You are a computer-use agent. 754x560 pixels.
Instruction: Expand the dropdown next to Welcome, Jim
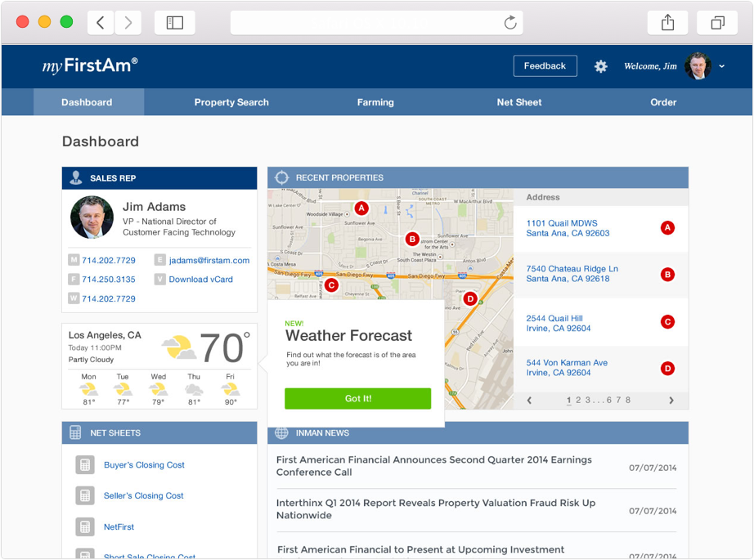pos(723,66)
